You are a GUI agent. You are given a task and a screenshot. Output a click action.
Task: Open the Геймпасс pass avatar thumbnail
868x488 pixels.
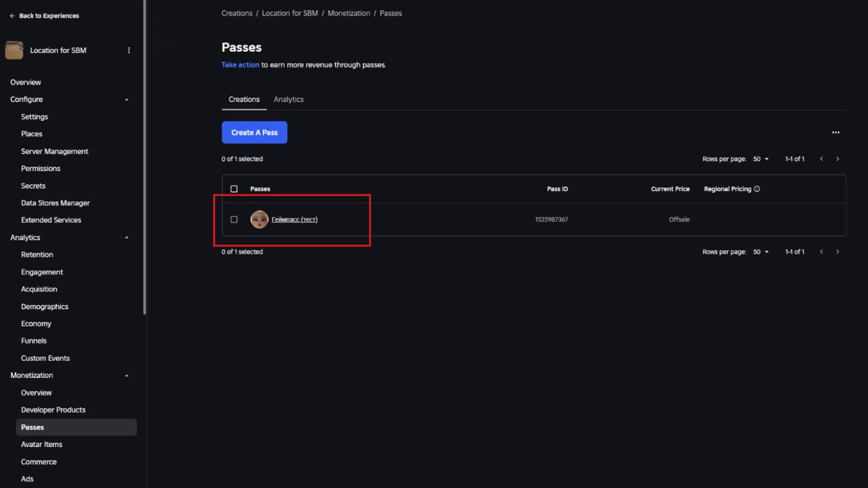pyautogui.click(x=259, y=219)
